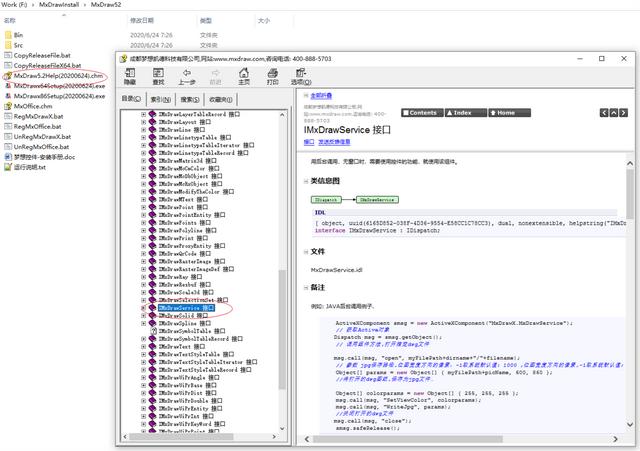Screen dimensions: 640x451
Task: Switch to the 收藏夹(I) favorites tab
Action: pyautogui.click(x=220, y=100)
